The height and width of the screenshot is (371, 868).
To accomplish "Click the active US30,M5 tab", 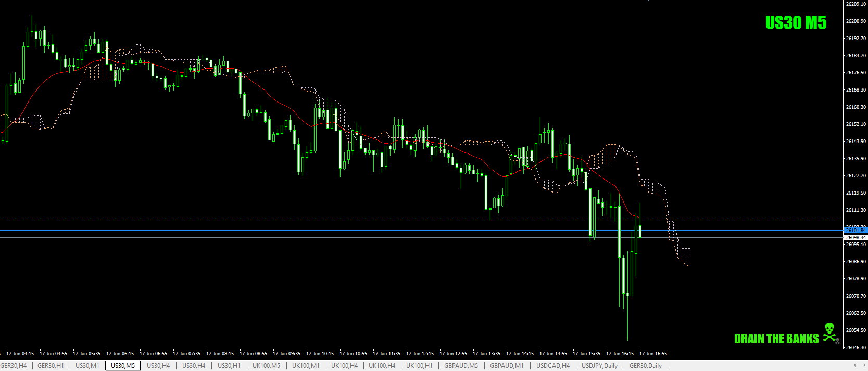I will pos(123,366).
